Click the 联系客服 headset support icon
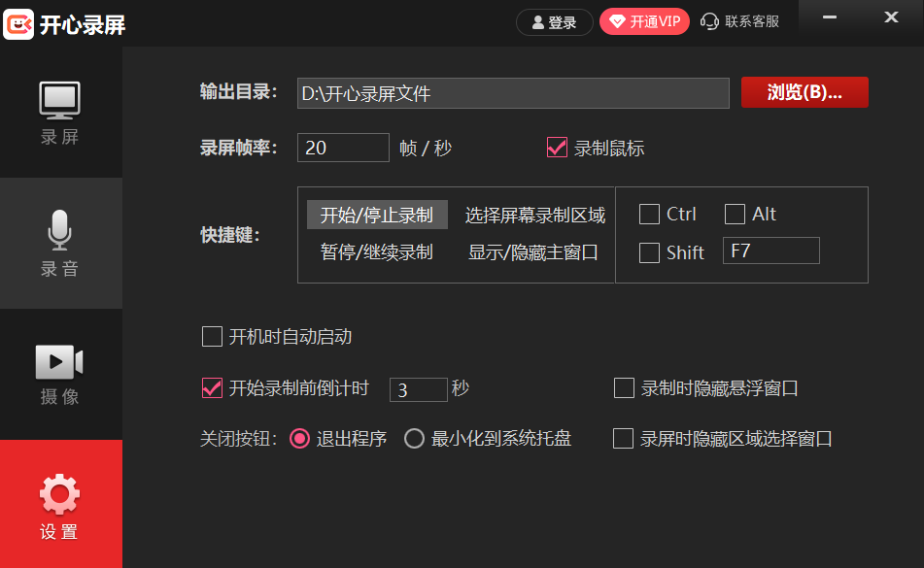This screenshot has height=568, width=924. pos(708,20)
